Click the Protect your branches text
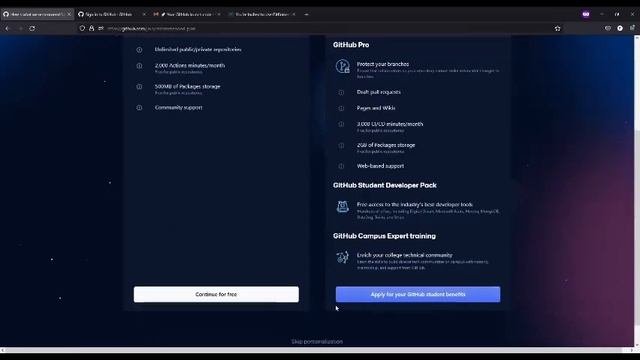This screenshot has width=640, height=360. click(x=383, y=64)
